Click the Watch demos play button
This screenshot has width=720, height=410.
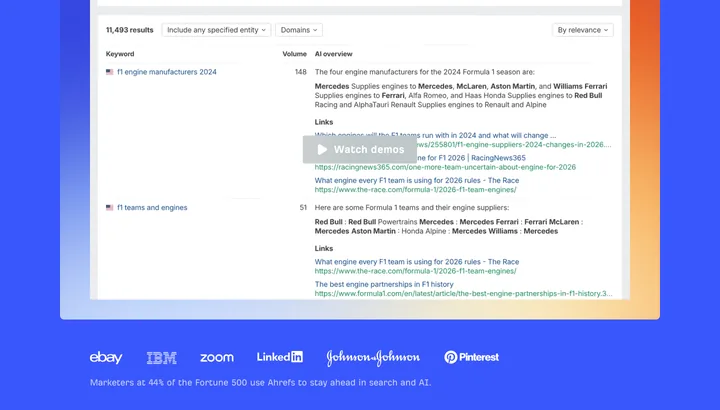(360, 150)
